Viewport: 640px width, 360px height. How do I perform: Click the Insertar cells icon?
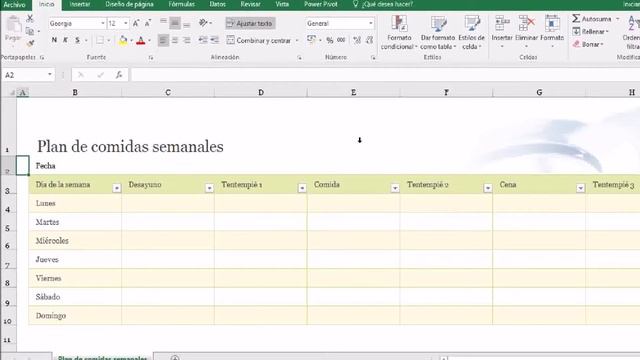[x=502, y=24]
